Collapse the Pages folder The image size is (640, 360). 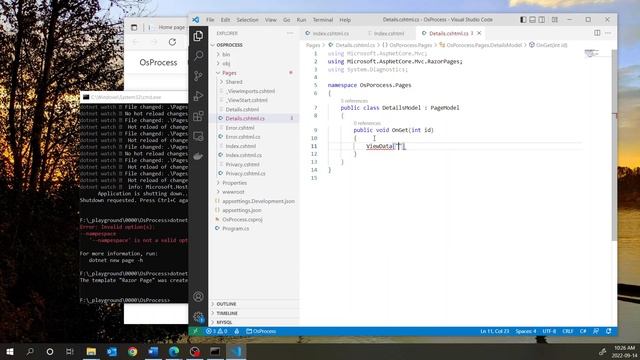coord(254,73)
